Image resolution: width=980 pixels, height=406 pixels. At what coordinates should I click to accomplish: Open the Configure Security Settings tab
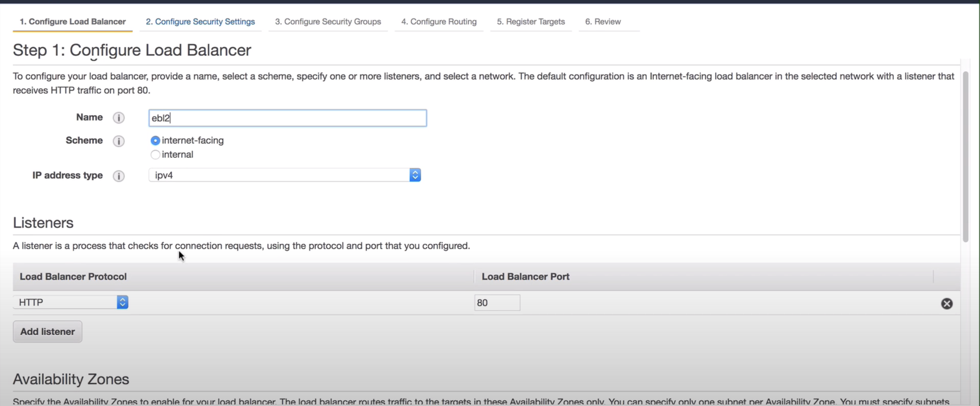(x=200, y=22)
